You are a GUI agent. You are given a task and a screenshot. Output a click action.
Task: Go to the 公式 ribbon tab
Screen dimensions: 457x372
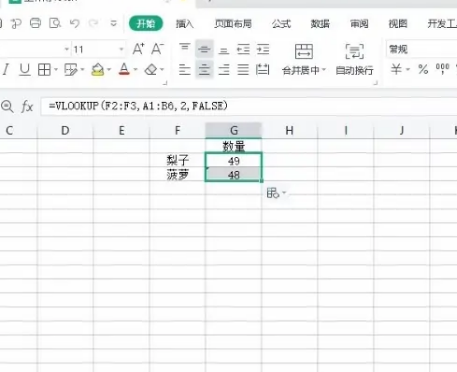(281, 24)
